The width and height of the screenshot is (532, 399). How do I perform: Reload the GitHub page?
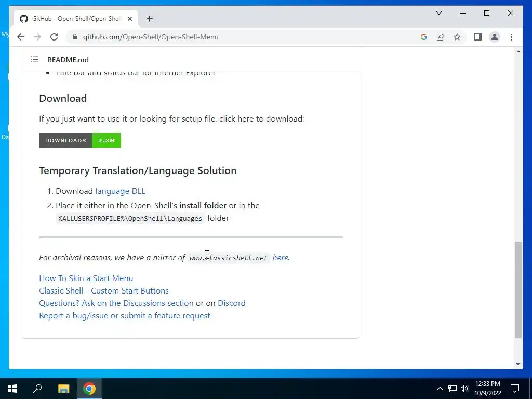pos(54,37)
